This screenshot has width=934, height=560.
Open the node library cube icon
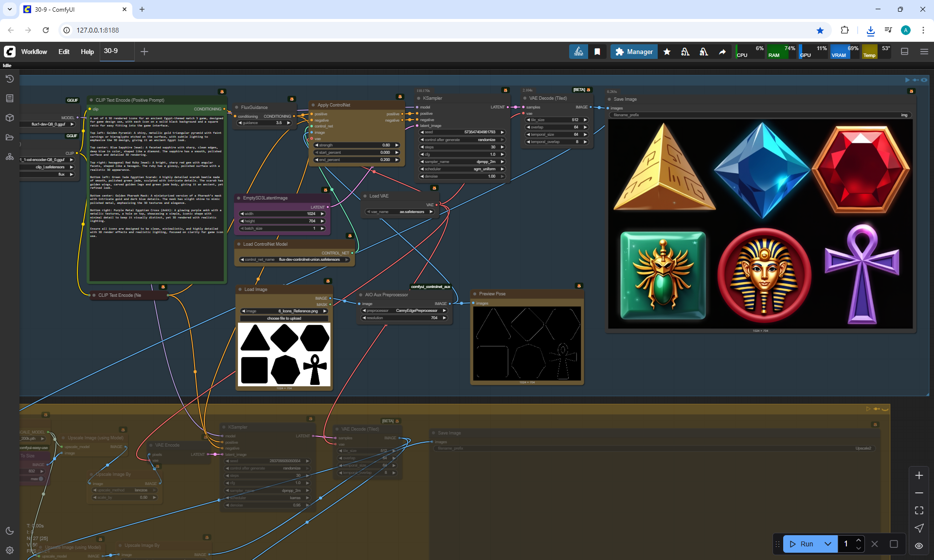(x=9, y=118)
